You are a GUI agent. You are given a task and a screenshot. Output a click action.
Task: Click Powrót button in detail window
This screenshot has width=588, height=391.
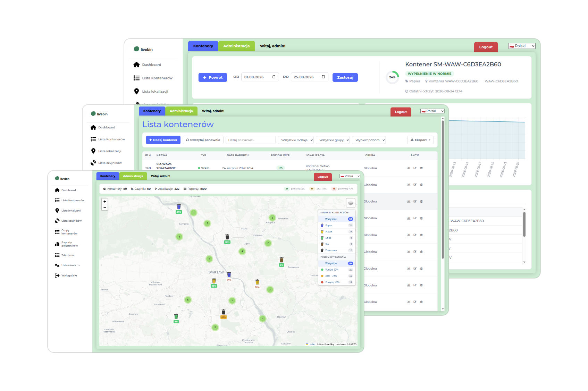click(x=213, y=77)
